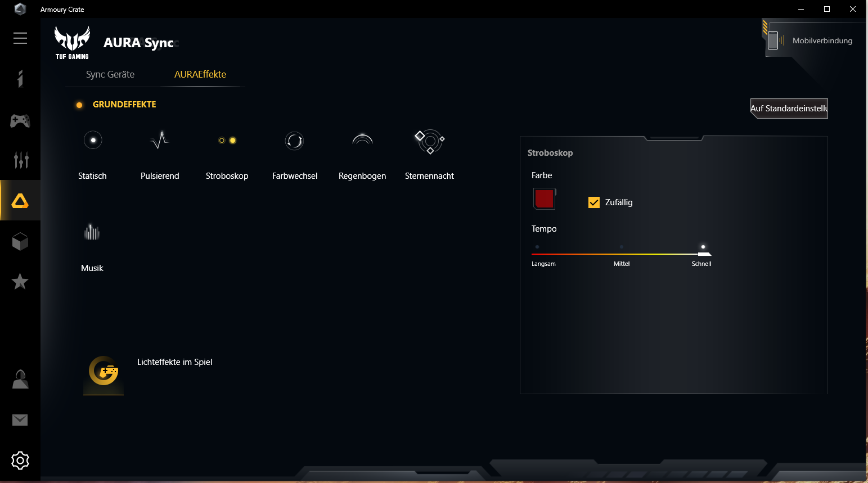Select the Farbwechsel lighting effect icon
Screen dimensions: 868x483
pos(294,140)
